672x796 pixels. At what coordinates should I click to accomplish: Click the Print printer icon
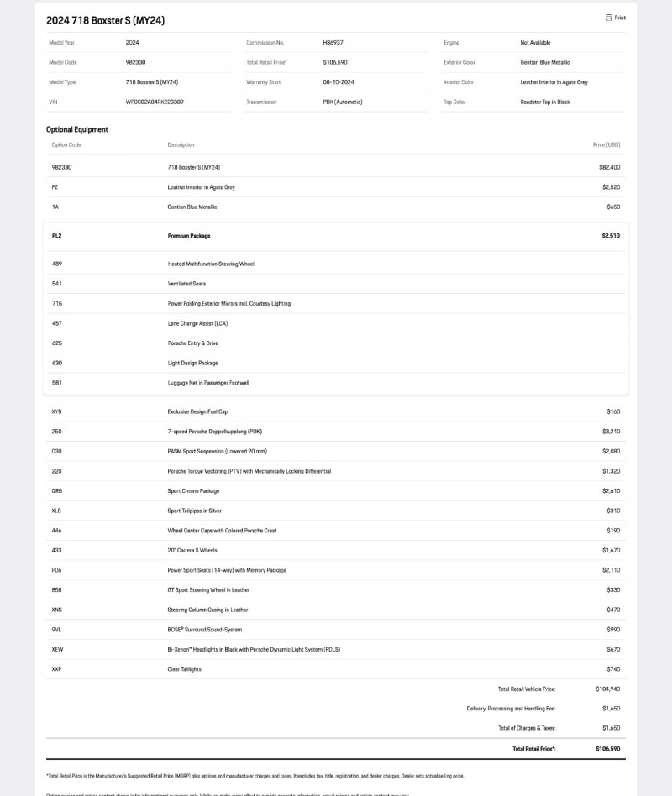coord(609,18)
